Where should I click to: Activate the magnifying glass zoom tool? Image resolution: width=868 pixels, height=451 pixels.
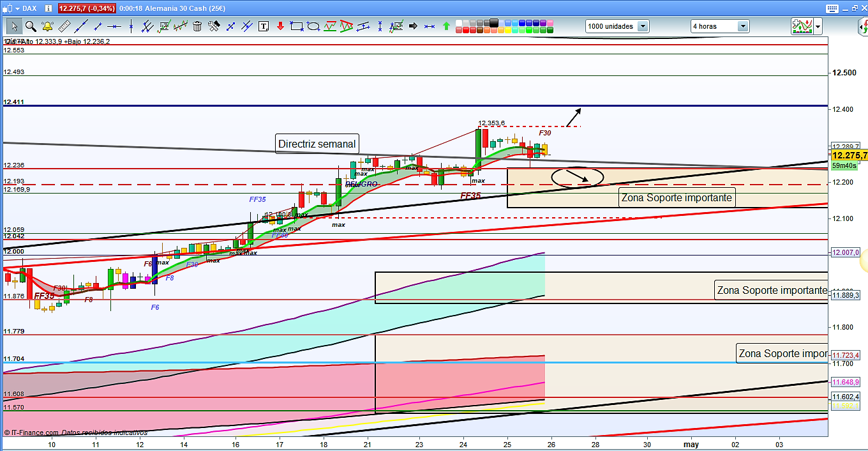pos(30,26)
